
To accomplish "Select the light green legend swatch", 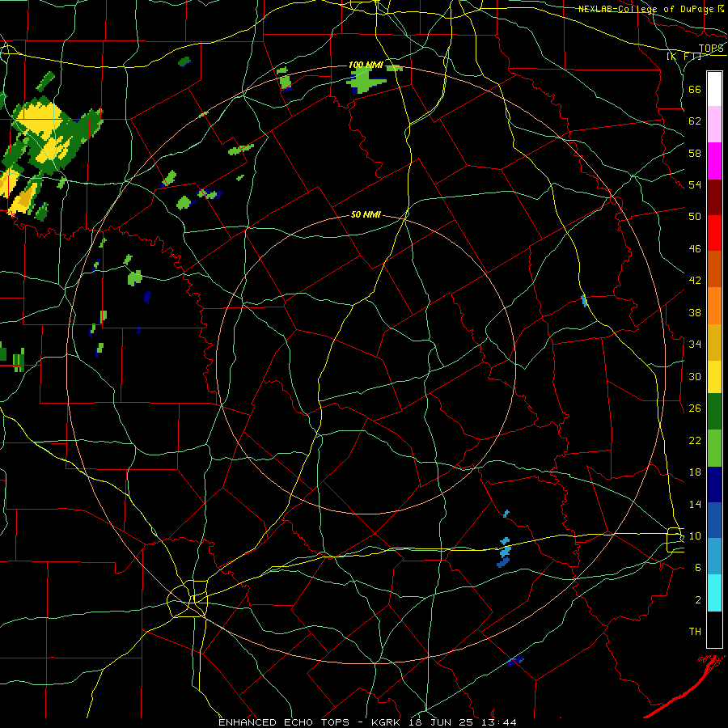I will point(714,448).
